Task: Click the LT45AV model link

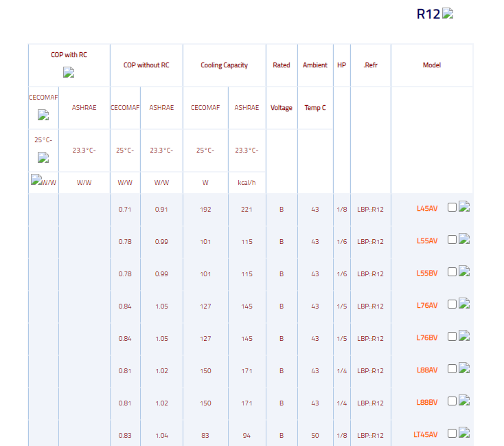Action: tap(425, 434)
